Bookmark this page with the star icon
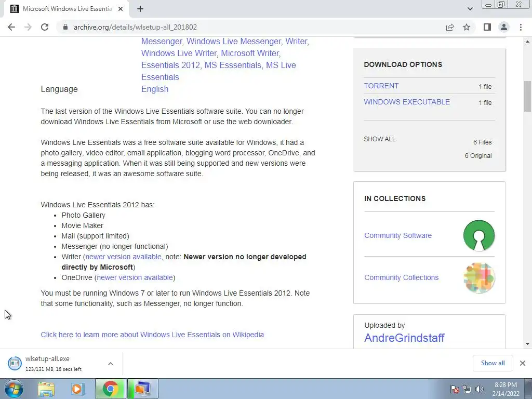Viewport: 532px width, 399px height. pos(467,27)
